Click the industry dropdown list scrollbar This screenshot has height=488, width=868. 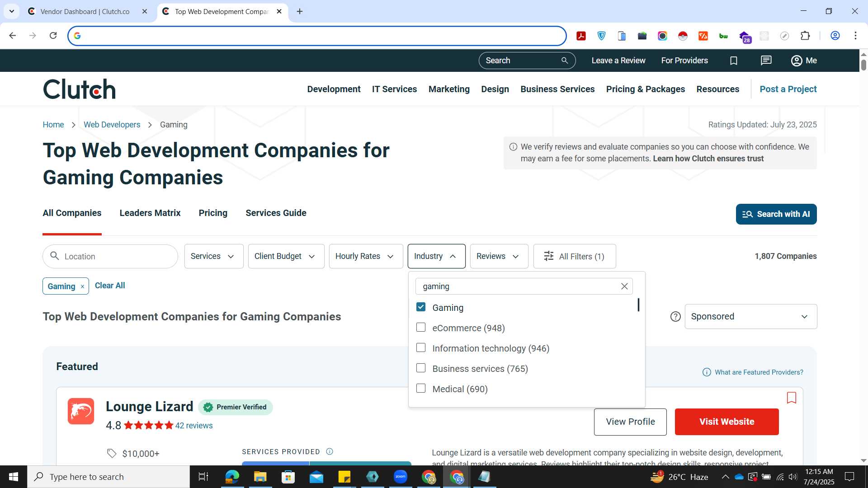[x=638, y=305]
